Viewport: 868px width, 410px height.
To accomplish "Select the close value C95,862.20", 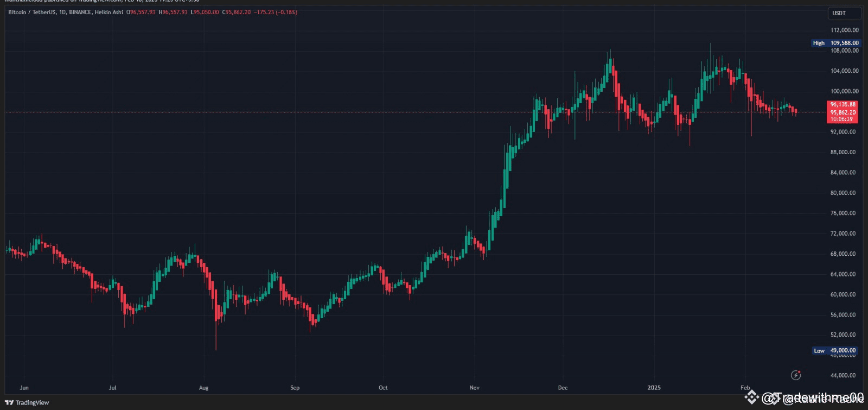I will tap(237, 12).
